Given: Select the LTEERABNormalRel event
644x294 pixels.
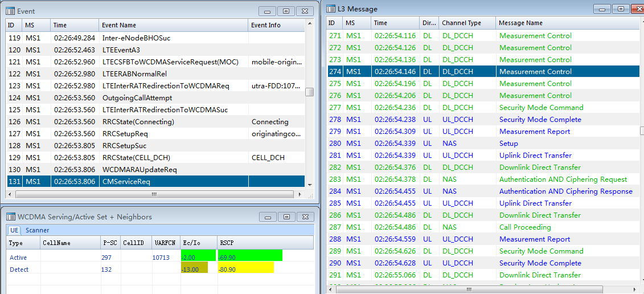Looking at the screenshot, I should (155, 74).
